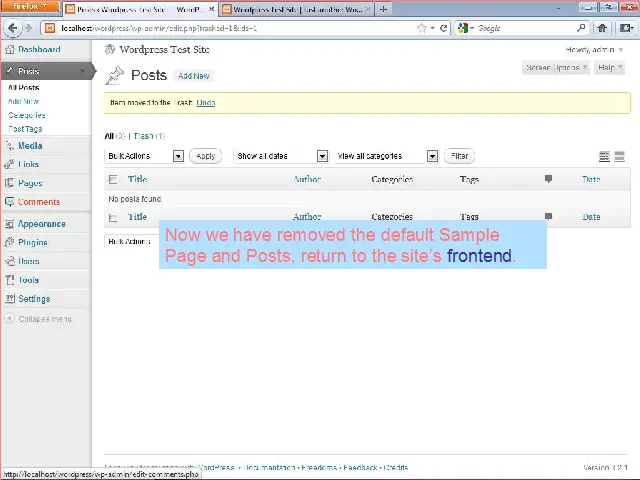Expand the Show all dates dropdown
640x480 pixels.
281,156
